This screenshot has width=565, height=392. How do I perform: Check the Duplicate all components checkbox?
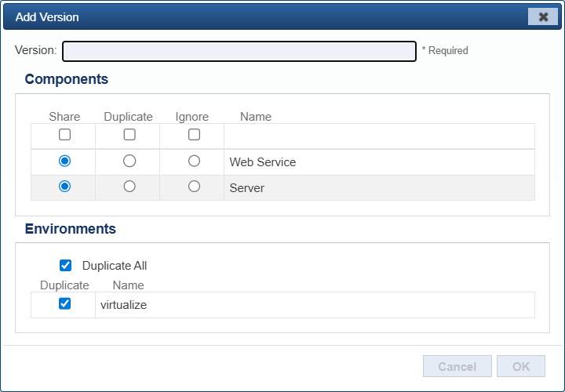click(x=129, y=135)
